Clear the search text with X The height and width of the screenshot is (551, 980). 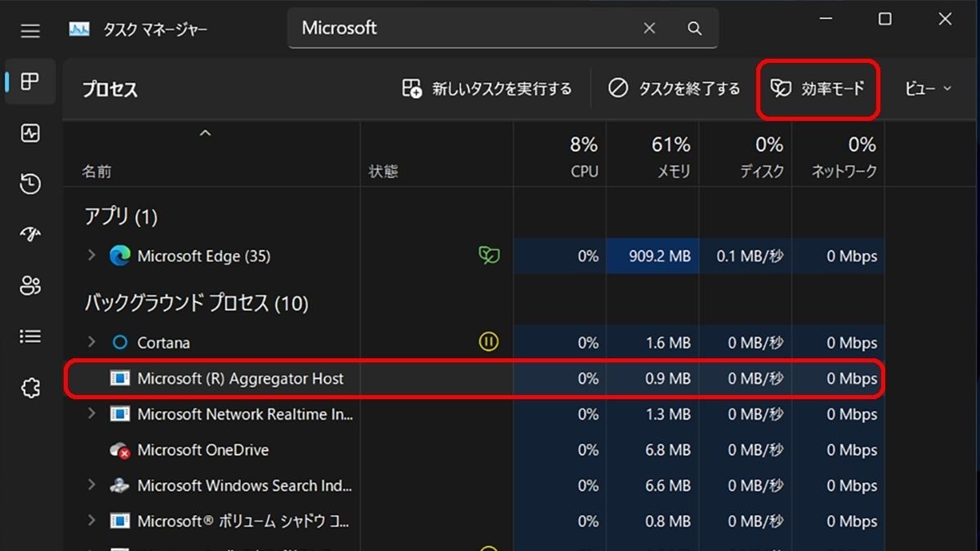pyautogui.click(x=649, y=29)
